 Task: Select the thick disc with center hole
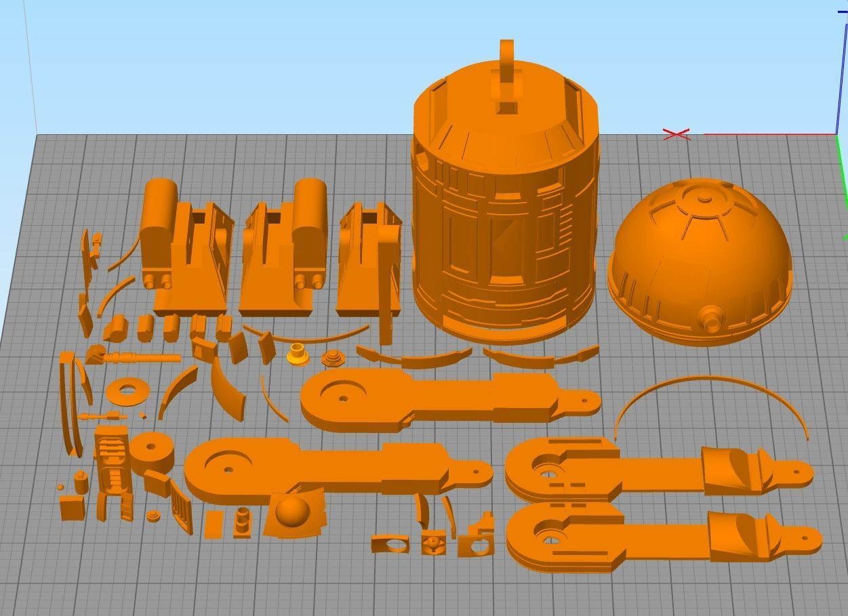pyautogui.click(x=150, y=453)
